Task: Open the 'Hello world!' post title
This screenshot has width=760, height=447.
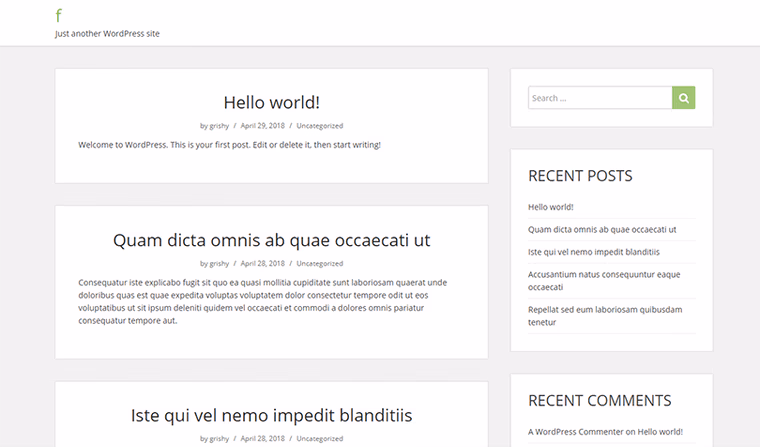Action: click(x=271, y=102)
